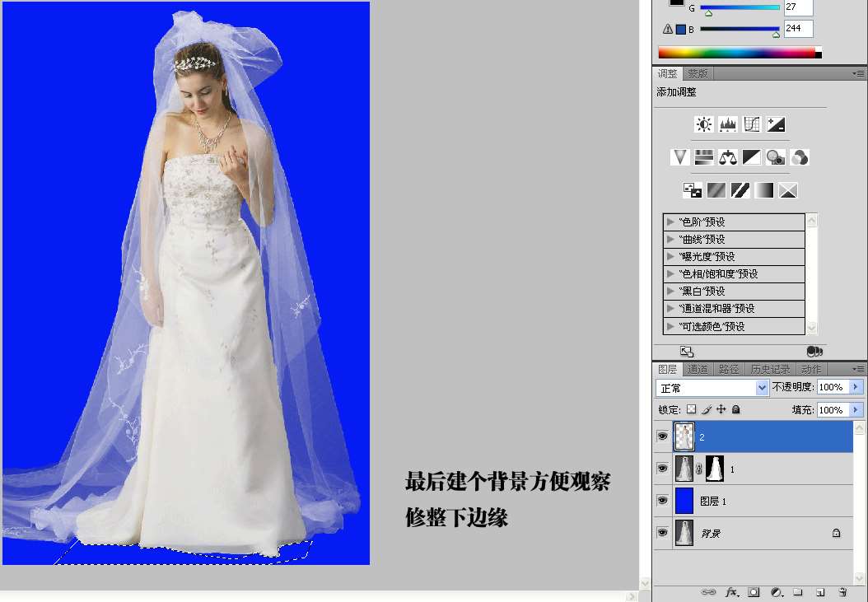Screen dimensions: 868x602
Task: Hide the blue 图层 1 layer
Action: pyautogui.click(x=662, y=501)
